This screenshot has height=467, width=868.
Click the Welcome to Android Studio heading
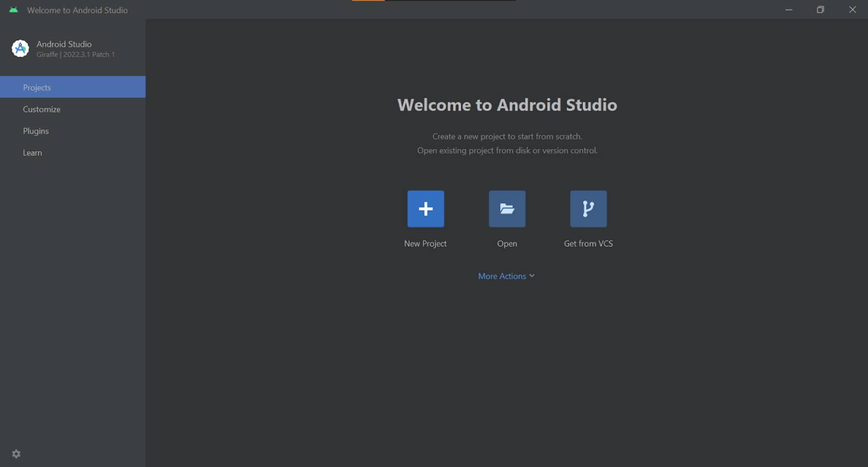pos(507,105)
